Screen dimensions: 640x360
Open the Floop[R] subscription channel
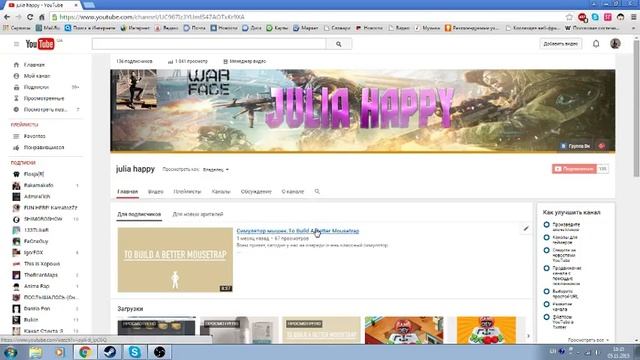(x=33, y=174)
